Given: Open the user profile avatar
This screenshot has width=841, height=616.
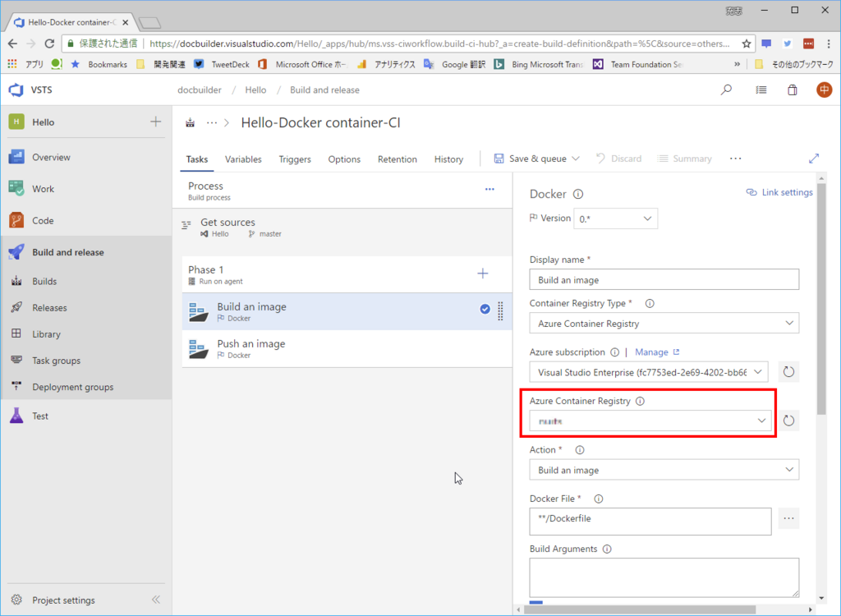Looking at the screenshot, I should click(824, 90).
